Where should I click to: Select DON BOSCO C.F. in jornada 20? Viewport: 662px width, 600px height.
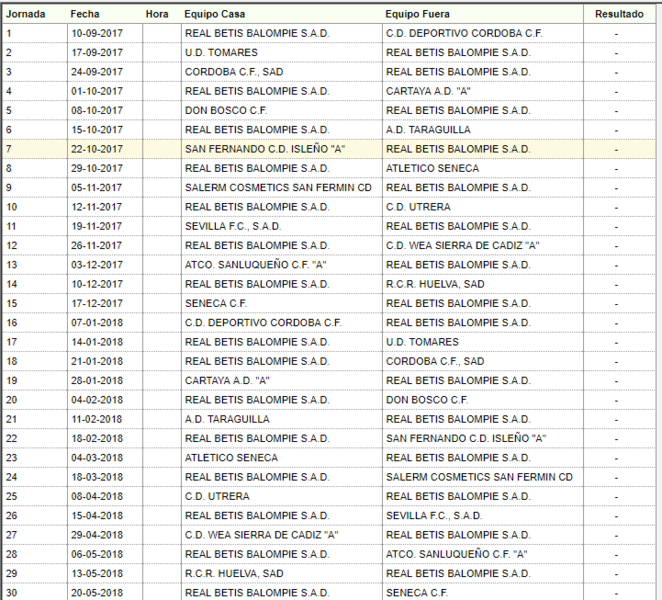[427, 400]
